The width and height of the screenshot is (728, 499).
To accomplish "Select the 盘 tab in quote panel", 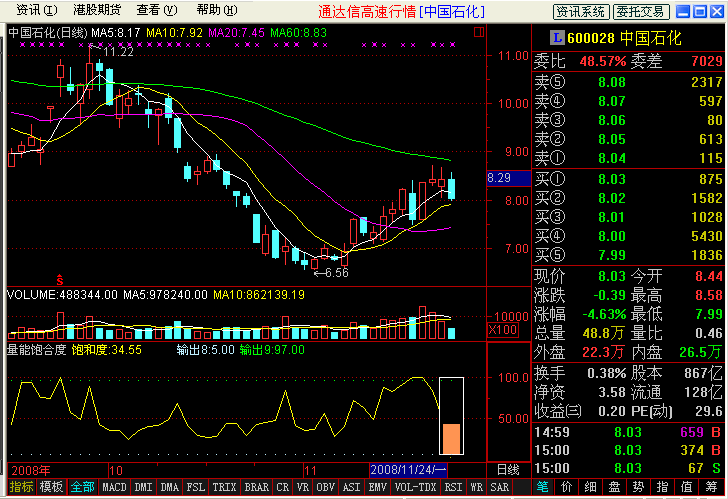I will pyautogui.click(x=614, y=487).
